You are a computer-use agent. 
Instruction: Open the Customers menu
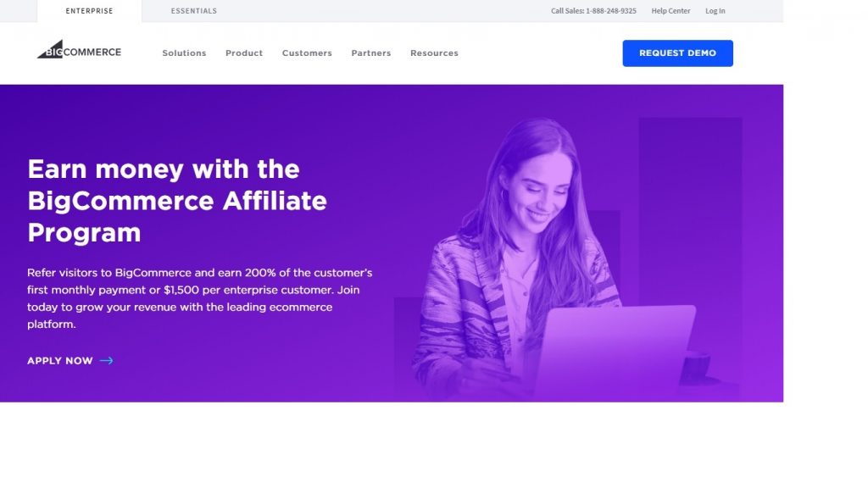click(307, 53)
